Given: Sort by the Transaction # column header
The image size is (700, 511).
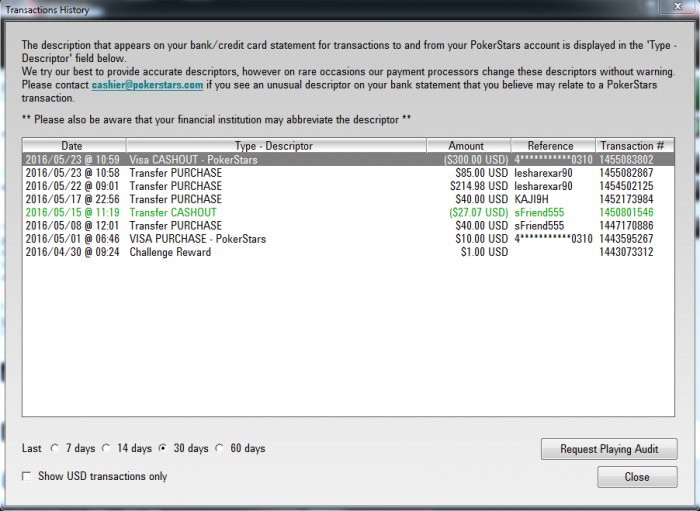Looking at the screenshot, I should point(634,145).
